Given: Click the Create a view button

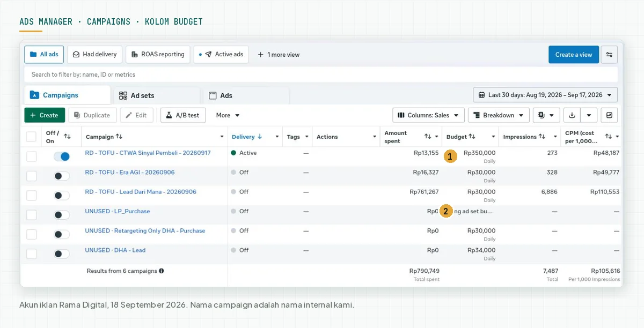Looking at the screenshot, I should click(574, 55).
